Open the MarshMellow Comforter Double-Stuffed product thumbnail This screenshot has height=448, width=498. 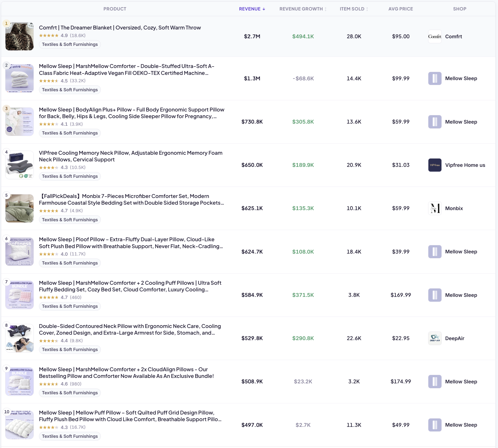19,78
